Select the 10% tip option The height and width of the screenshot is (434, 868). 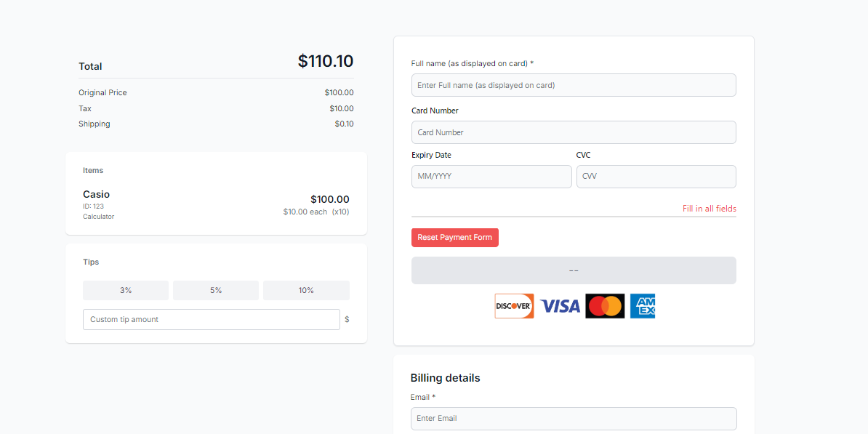tap(306, 290)
